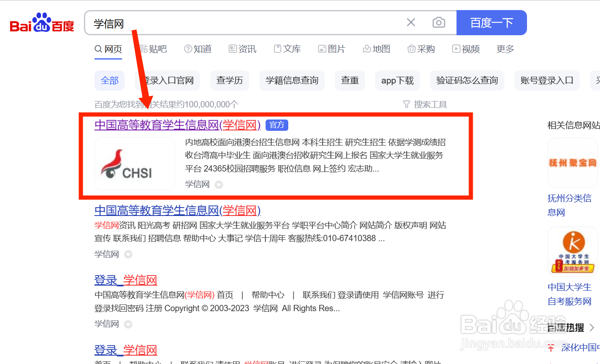The height and width of the screenshot is (364, 600).
Task: Open camera image search icon
Action: click(439, 22)
